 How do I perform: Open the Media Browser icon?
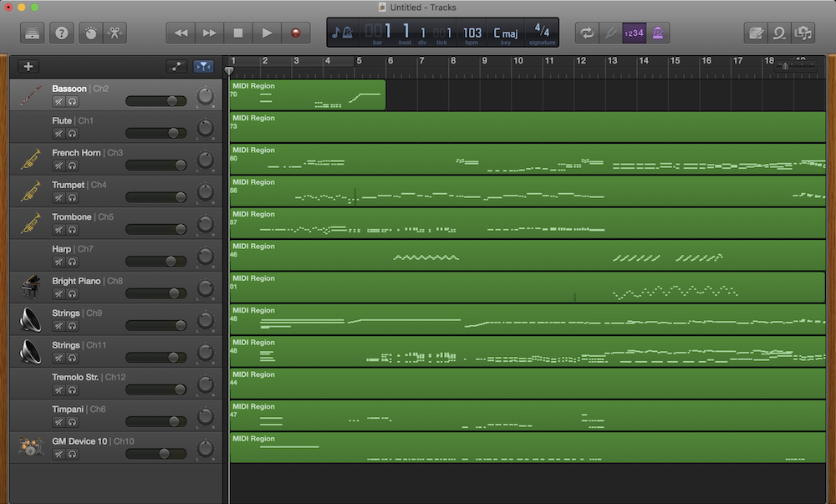[804, 33]
